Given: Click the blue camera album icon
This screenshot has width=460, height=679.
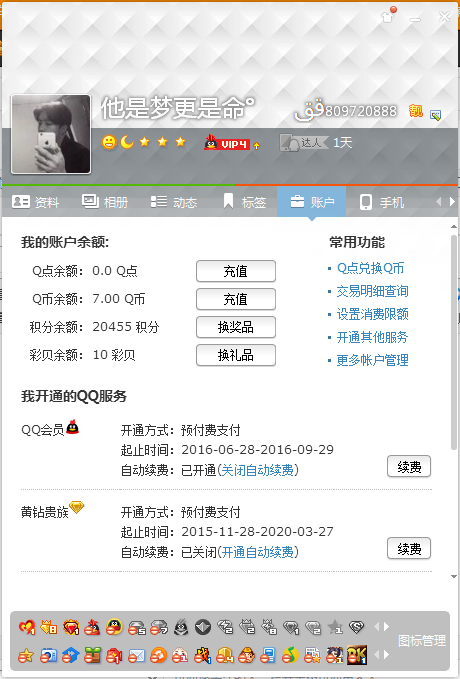Looking at the screenshot, I should (x=49, y=656).
